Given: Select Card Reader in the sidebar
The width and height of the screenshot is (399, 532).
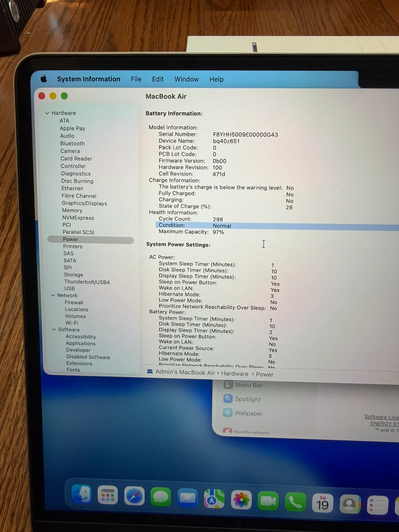Looking at the screenshot, I should coord(76,158).
